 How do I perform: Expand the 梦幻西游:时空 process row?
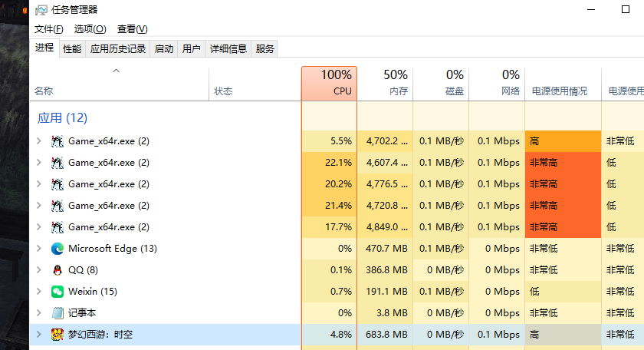[x=39, y=335]
